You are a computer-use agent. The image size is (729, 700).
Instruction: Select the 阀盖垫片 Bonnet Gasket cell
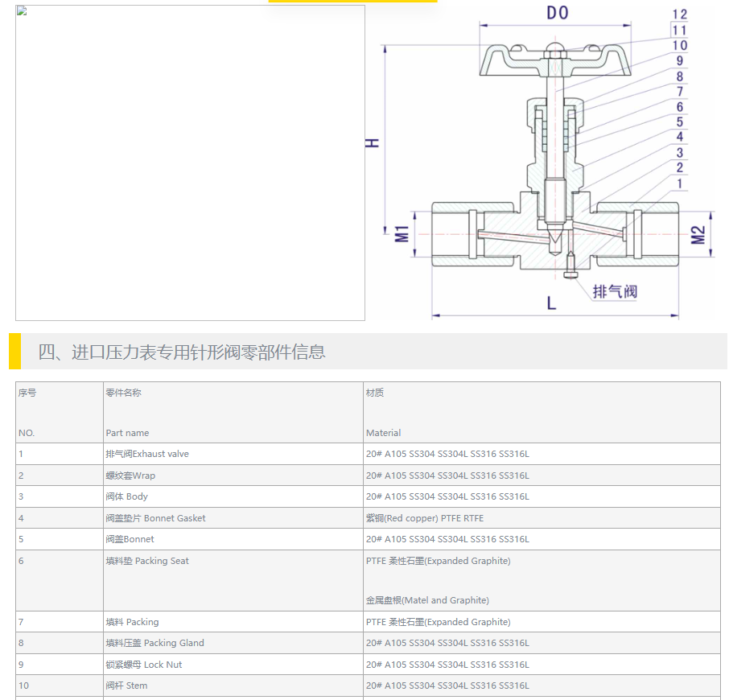tap(155, 518)
